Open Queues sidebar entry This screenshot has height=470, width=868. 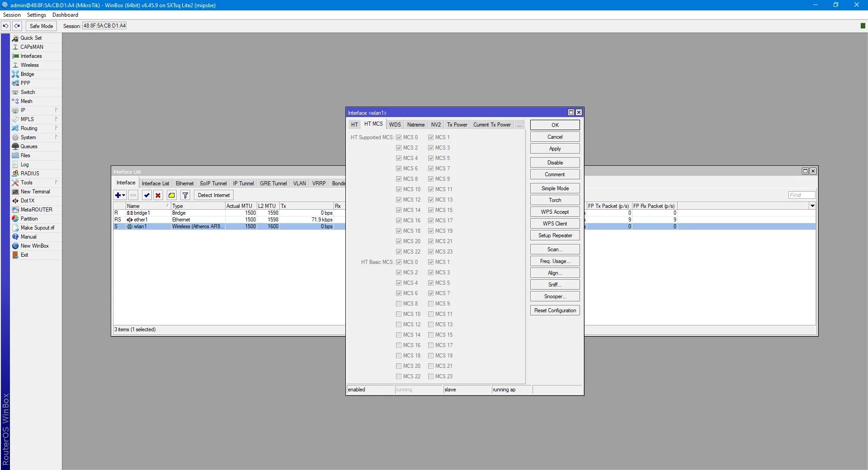pyautogui.click(x=29, y=146)
